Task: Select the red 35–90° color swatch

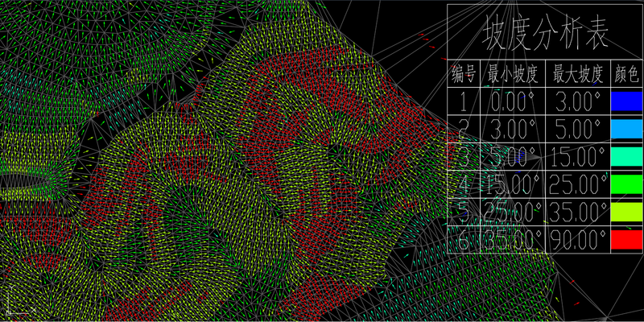Action: tap(625, 239)
